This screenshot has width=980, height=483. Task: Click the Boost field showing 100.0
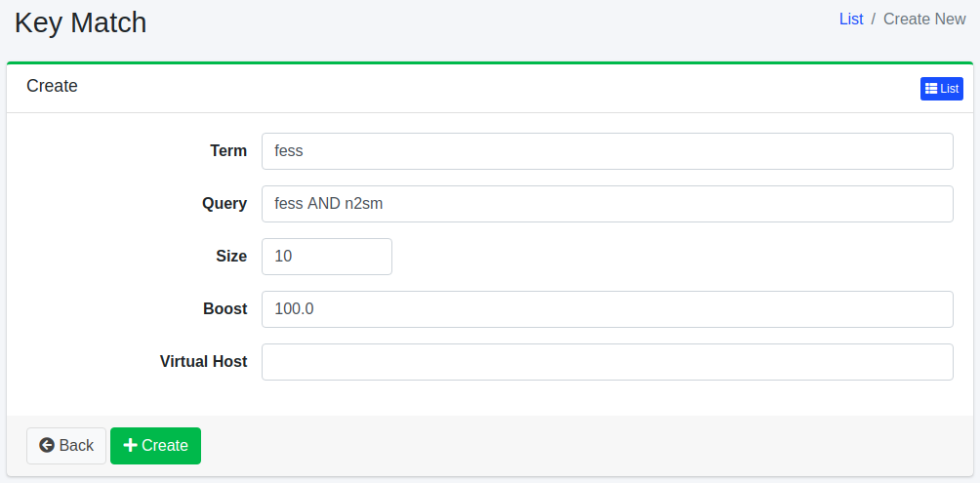tap(606, 309)
